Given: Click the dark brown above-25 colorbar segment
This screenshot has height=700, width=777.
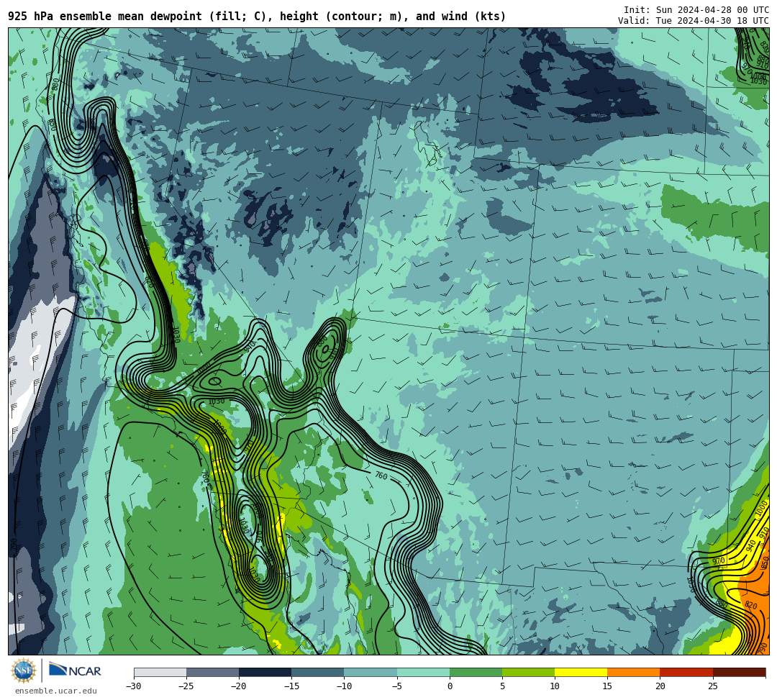Looking at the screenshot, I should [x=740, y=672].
